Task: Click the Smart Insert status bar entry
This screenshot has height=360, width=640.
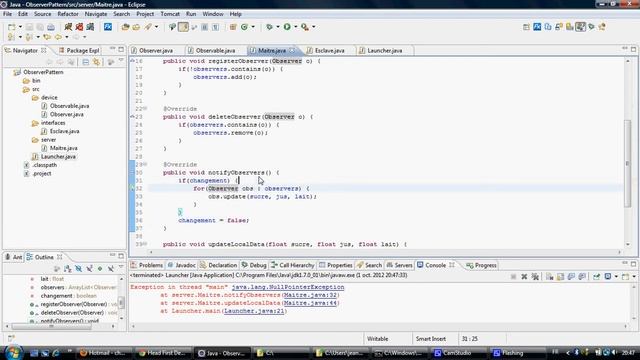Action: click(431, 339)
